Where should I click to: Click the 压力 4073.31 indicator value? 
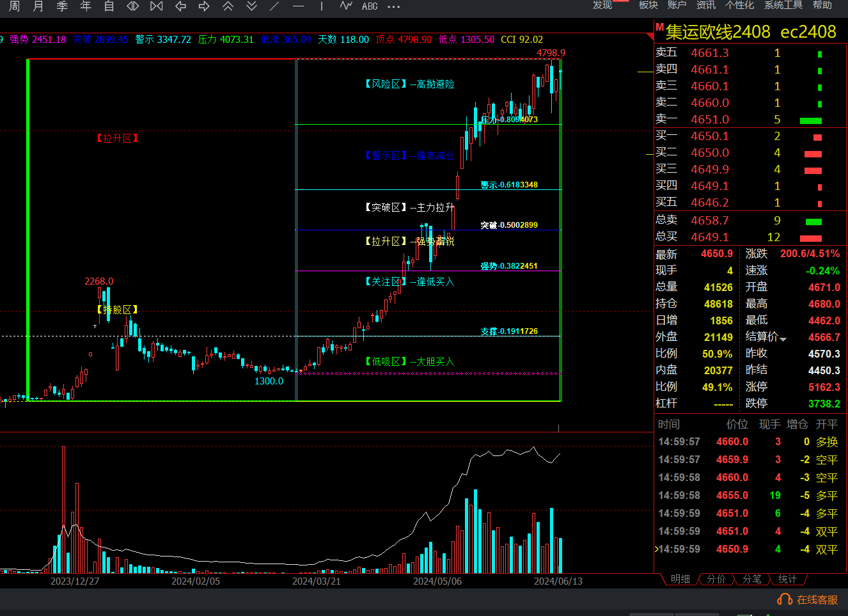(x=226, y=40)
